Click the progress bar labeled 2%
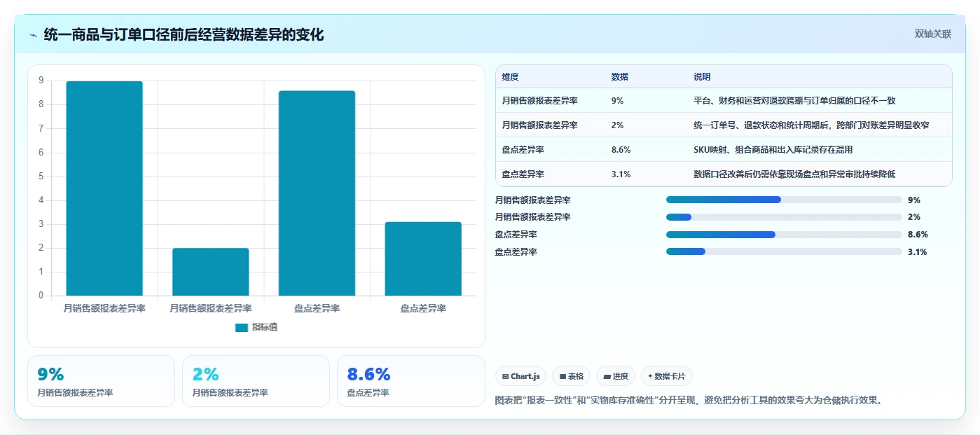Image resolution: width=980 pixels, height=435 pixels. tap(784, 217)
